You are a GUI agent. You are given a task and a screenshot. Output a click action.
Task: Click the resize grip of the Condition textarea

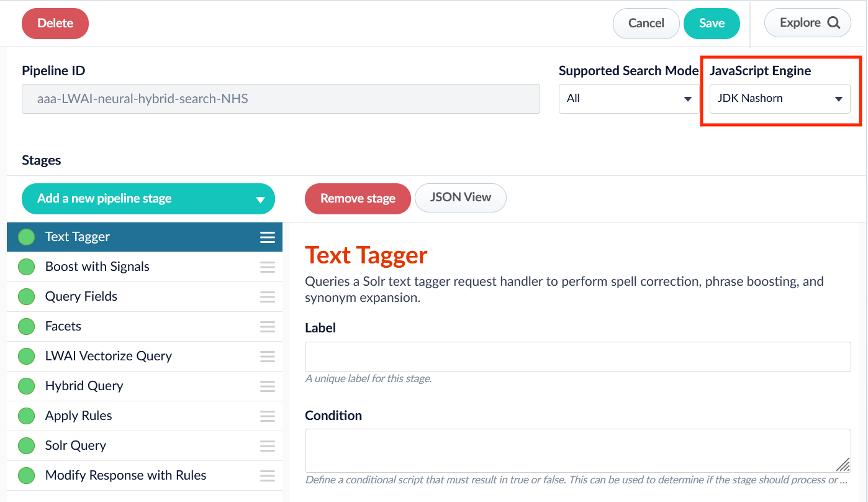843,464
